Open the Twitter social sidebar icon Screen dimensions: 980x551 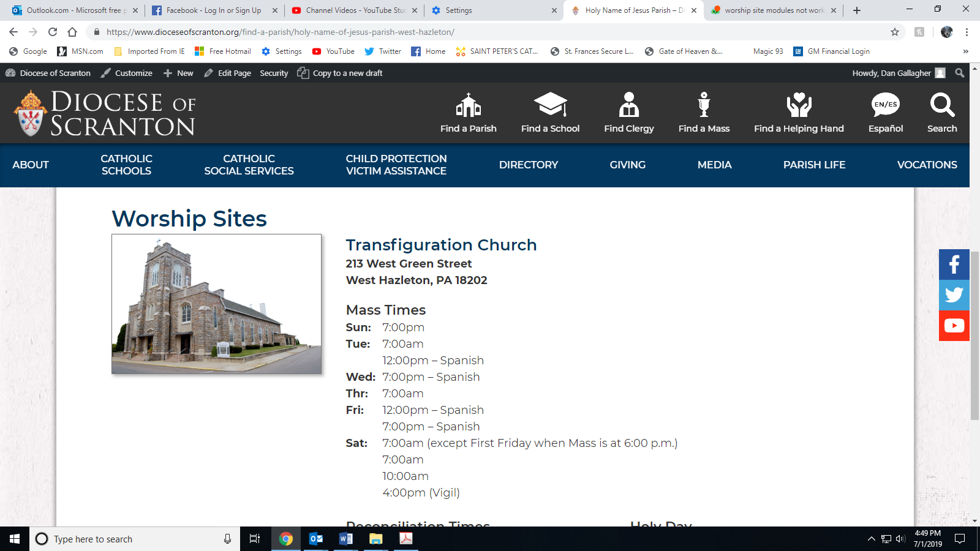tap(954, 295)
